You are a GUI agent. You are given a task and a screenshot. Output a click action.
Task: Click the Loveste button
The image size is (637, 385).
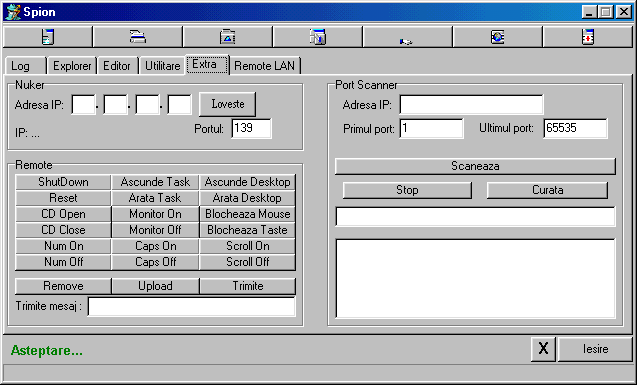click(x=228, y=104)
